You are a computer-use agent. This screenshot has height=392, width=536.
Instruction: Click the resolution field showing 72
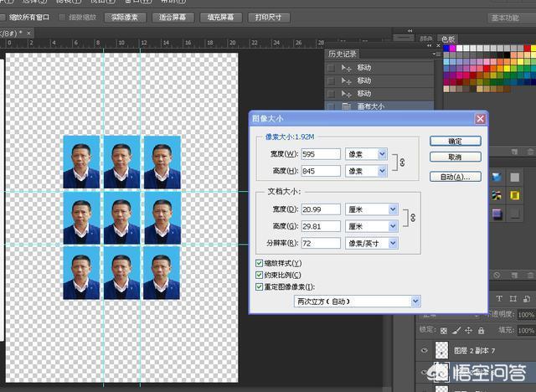(x=321, y=244)
